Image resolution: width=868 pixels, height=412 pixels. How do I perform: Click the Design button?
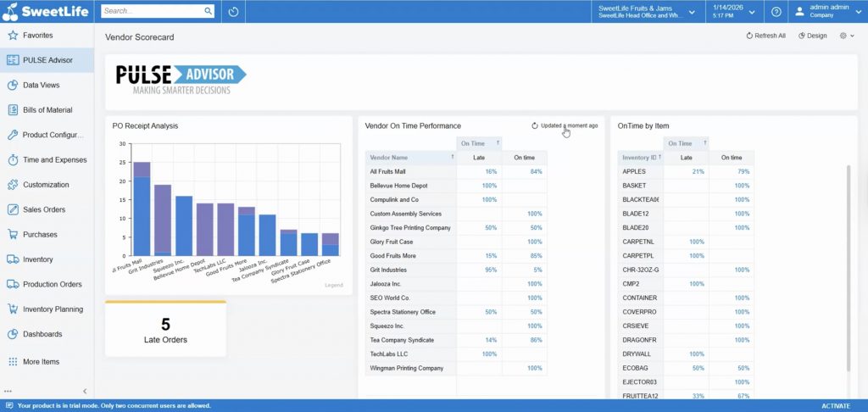pyautogui.click(x=812, y=36)
